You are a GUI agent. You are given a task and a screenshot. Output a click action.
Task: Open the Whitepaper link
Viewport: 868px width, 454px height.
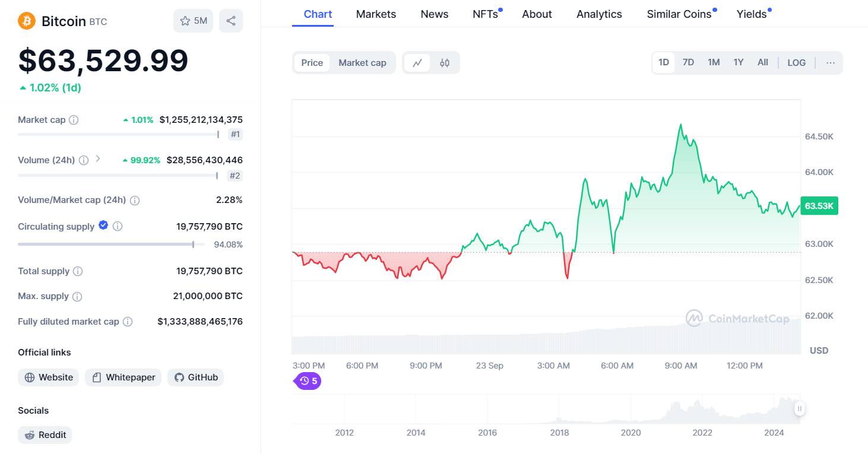tap(123, 377)
